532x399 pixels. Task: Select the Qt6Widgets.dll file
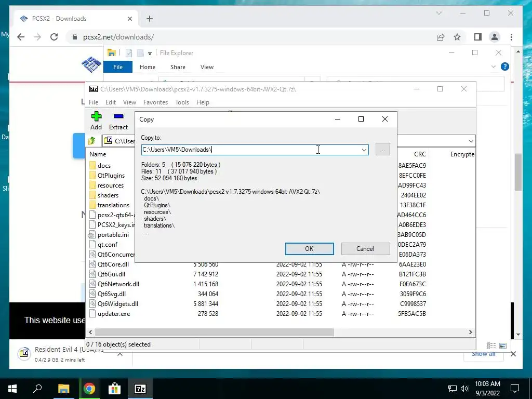click(118, 303)
